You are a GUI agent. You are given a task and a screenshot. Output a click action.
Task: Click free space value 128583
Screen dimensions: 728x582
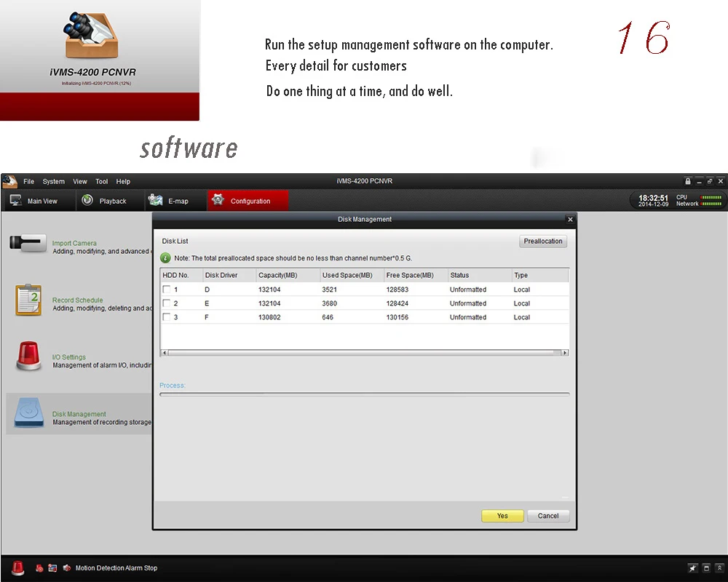397,290
